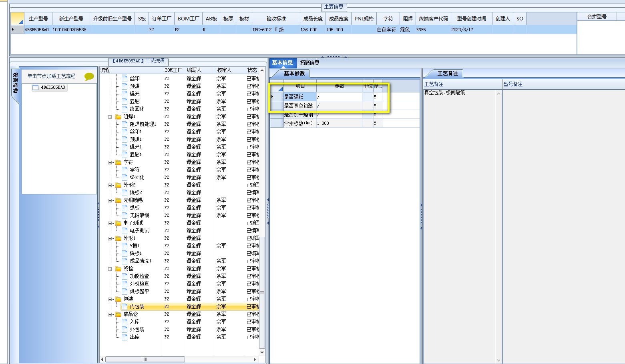Click the 合拼型号 column header
625x364 pixels.
[x=597, y=16]
